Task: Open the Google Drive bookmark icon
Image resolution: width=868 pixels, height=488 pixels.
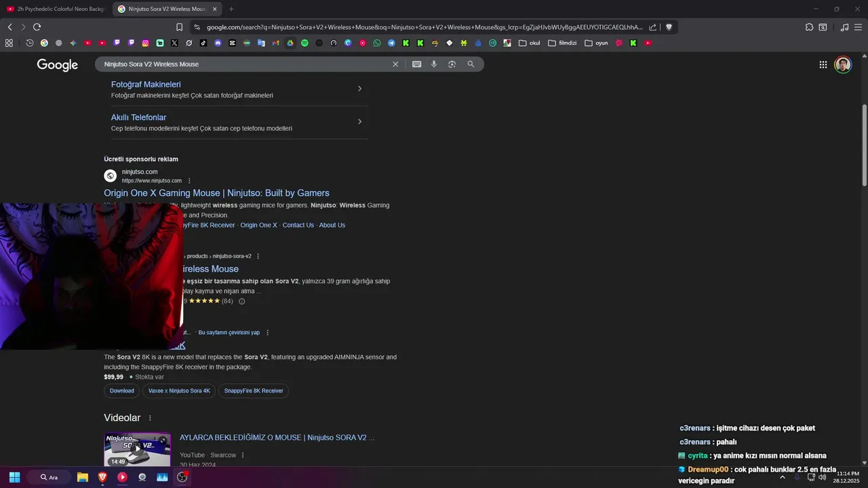Action: [290, 43]
